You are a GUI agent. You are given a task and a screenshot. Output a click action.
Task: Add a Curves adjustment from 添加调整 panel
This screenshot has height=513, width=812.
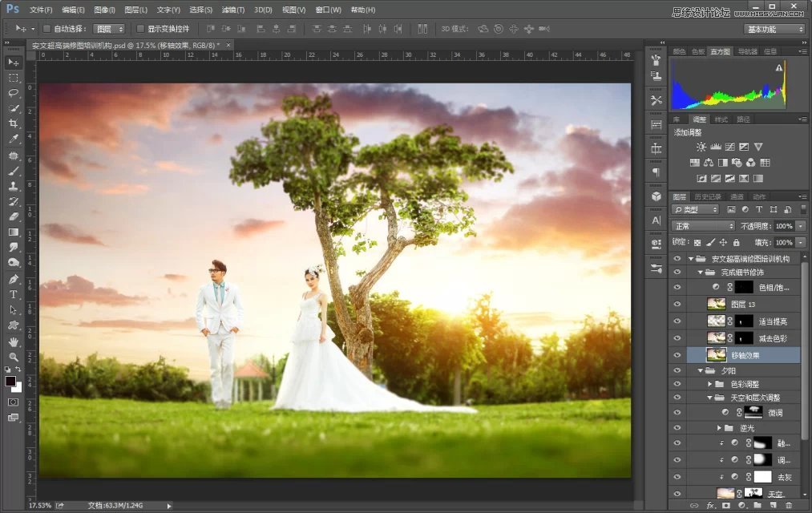coord(729,147)
